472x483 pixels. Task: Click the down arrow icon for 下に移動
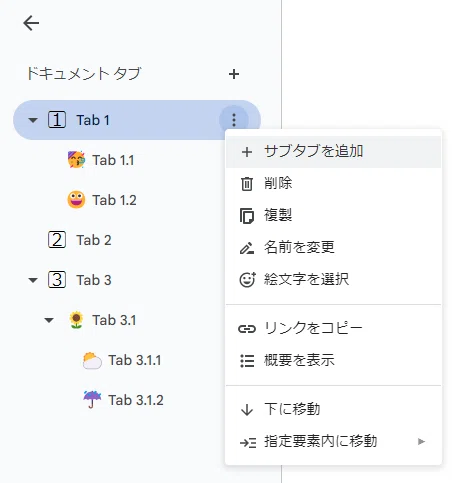tap(247, 410)
